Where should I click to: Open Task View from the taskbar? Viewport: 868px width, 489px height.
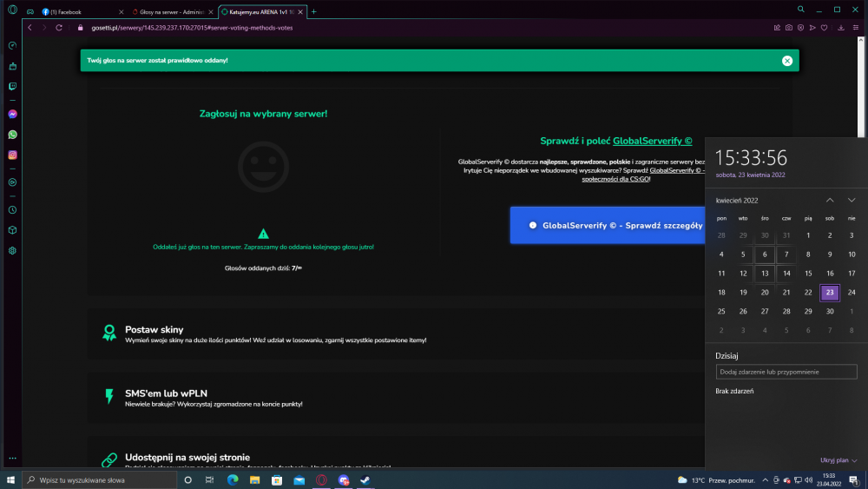coord(209,480)
